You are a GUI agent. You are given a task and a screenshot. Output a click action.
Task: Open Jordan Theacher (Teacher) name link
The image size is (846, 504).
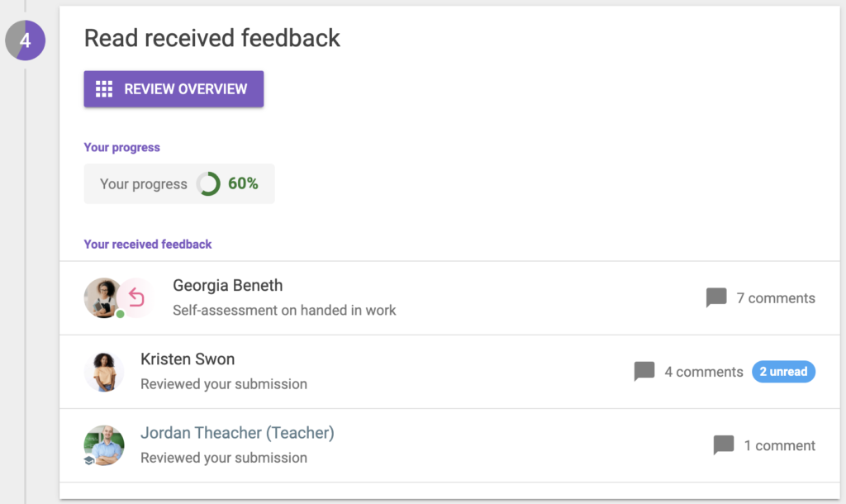(237, 433)
